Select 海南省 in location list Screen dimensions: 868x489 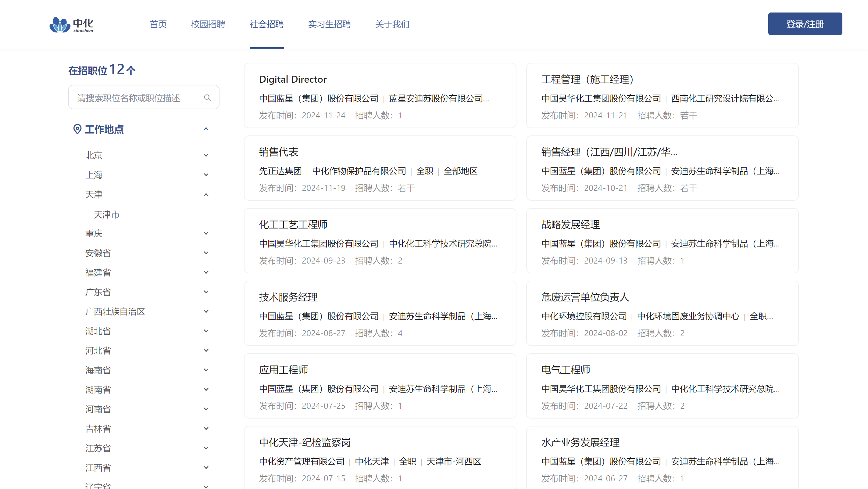(98, 370)
